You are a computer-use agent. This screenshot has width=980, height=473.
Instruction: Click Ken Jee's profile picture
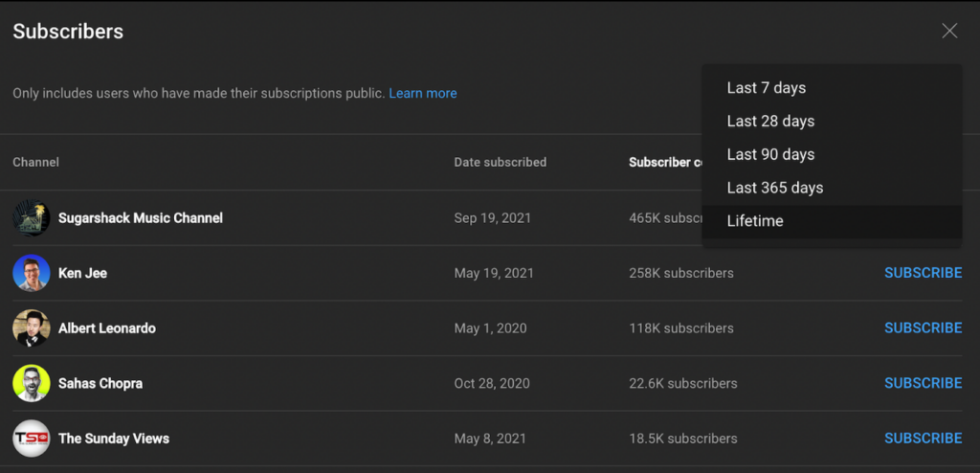pos(32,273)
